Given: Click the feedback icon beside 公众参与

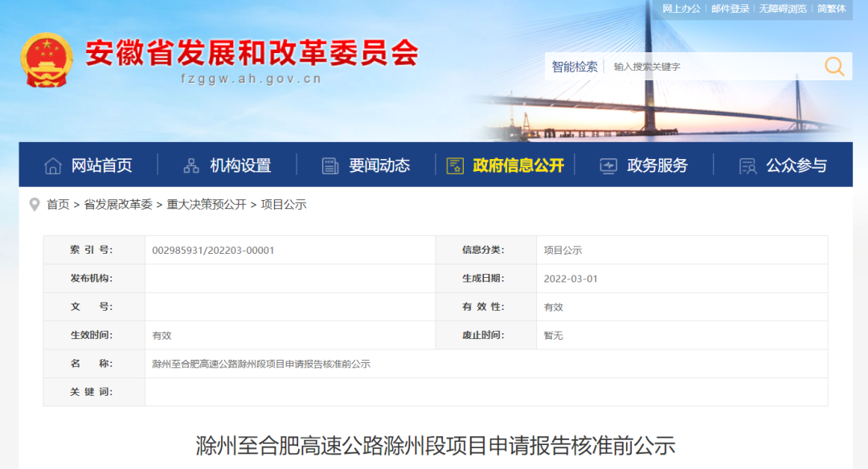Looking at the screenshot, I should (747, 166).
